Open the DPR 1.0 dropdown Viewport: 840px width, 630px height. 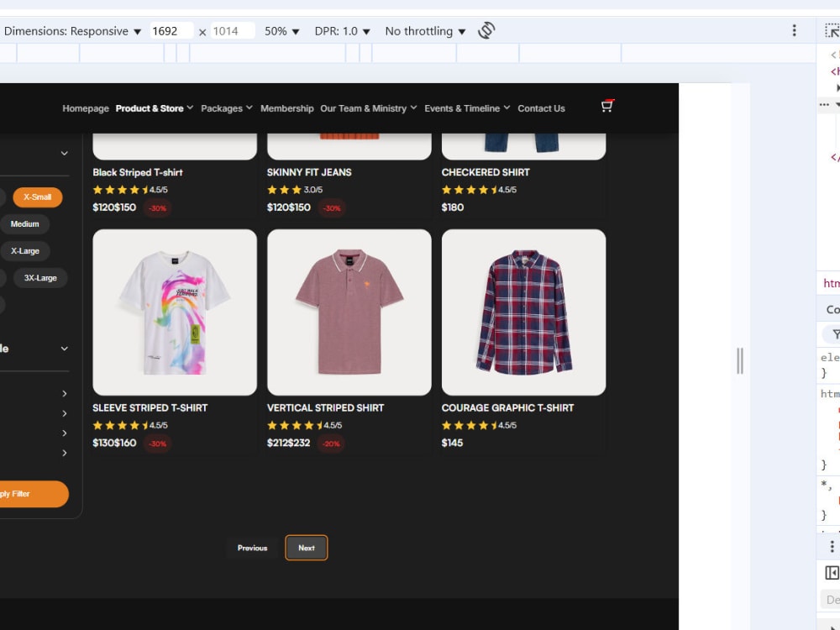(x=343, y=31)
